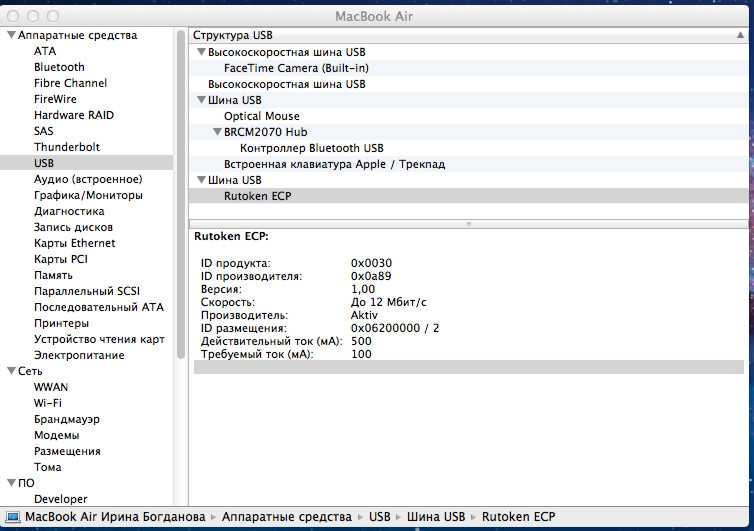Collapse the Сеть sidebar section
This screenshot has height=531, width=754.
(x=11, y=371)
